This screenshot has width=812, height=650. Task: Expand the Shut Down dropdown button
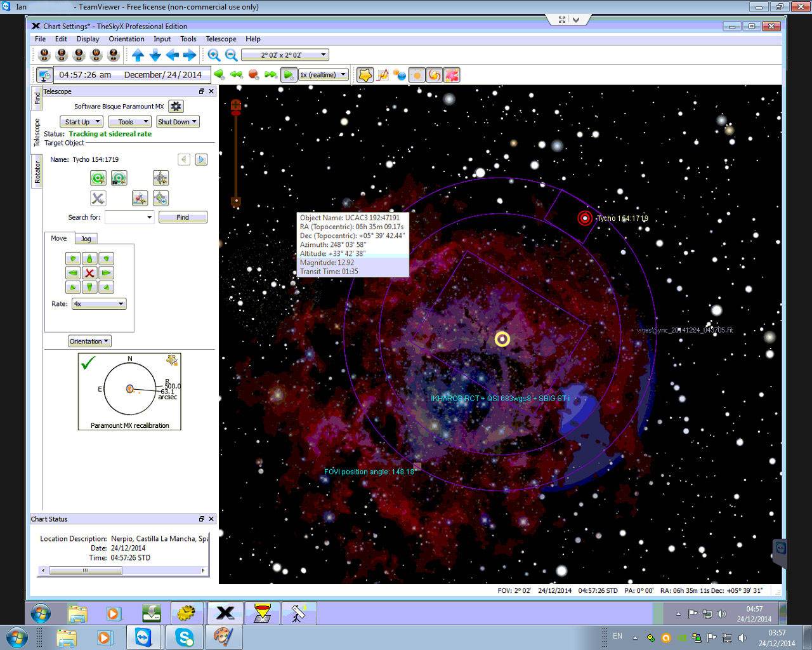(x=178, y=122)
